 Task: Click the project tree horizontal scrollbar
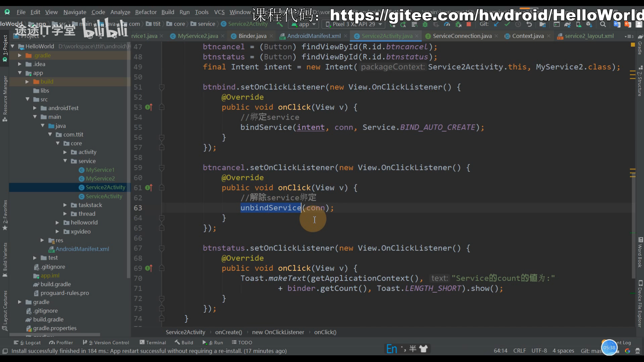(x=55, y=335)
